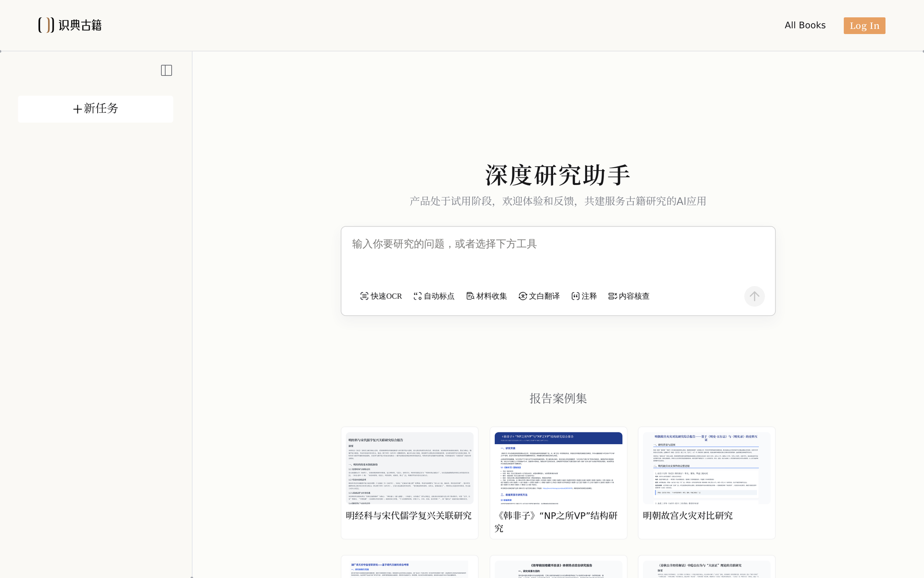The height and width of the screenshot is (578, 924).
Task: Select the 注释 annotation tool
Action: click(584, 296)
